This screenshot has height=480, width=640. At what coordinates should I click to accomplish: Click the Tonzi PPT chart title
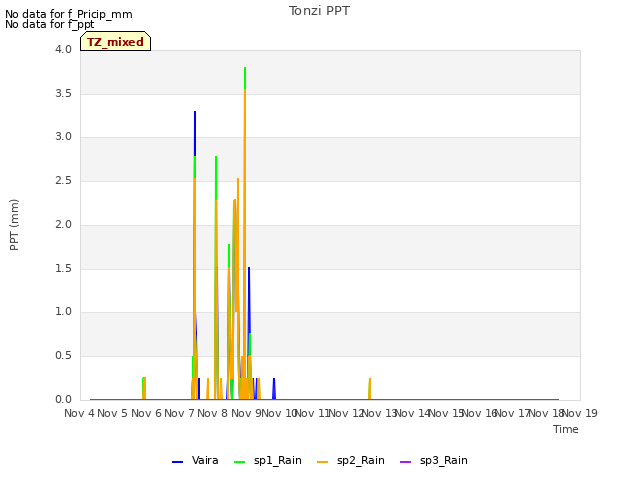click(x=319, y=11)
